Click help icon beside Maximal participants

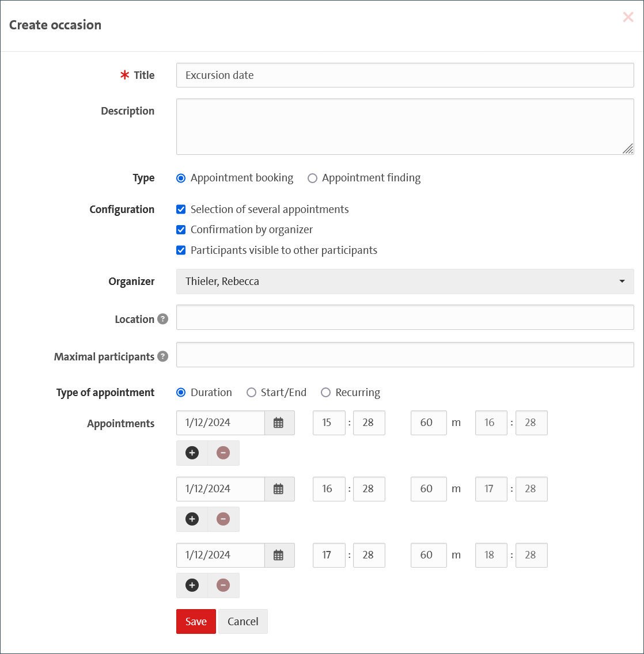[x=163, y=356]
